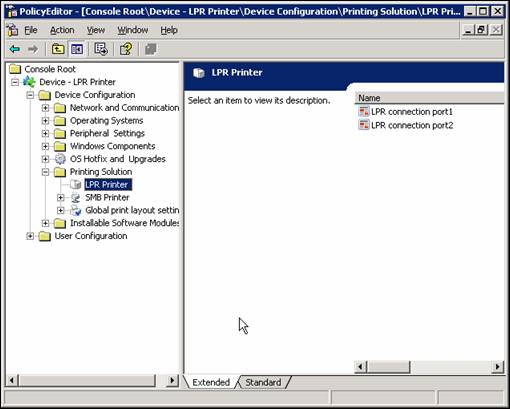Click the Back arrow toolbar icon

(15, 49)
